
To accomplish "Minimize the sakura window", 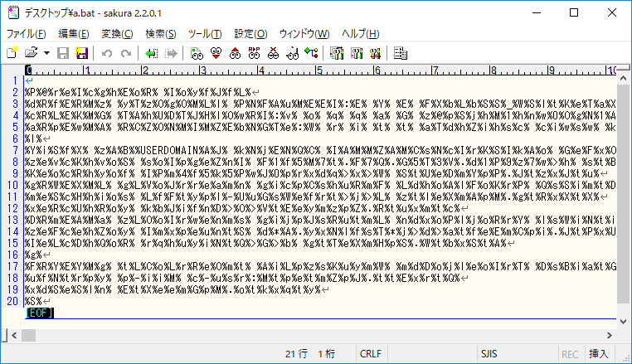I will click(x=537, y=12).
